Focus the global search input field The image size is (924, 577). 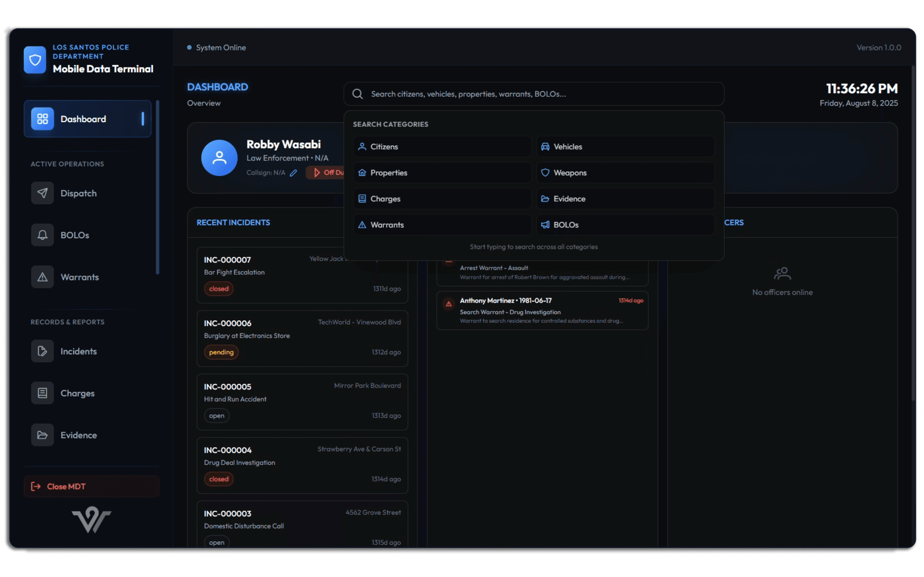click(x=534, y=94)
